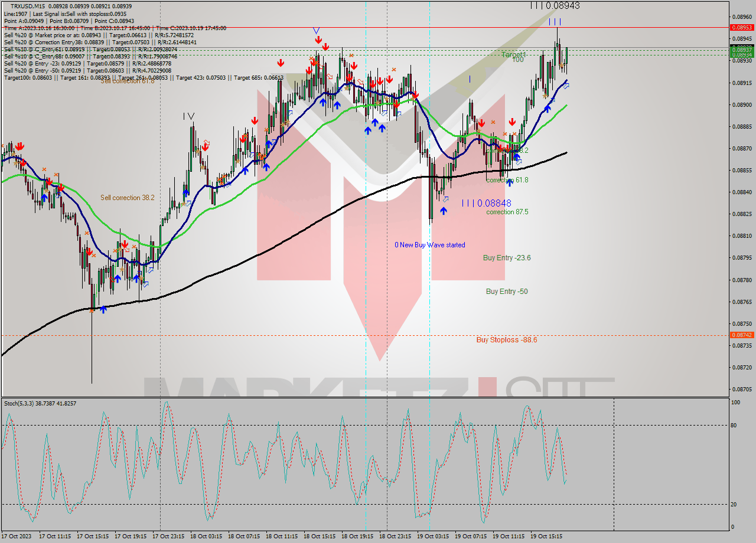Screen dimensions: 756x543
Task: Click the 'correction 87.5' green label
Action: (507, 212)
